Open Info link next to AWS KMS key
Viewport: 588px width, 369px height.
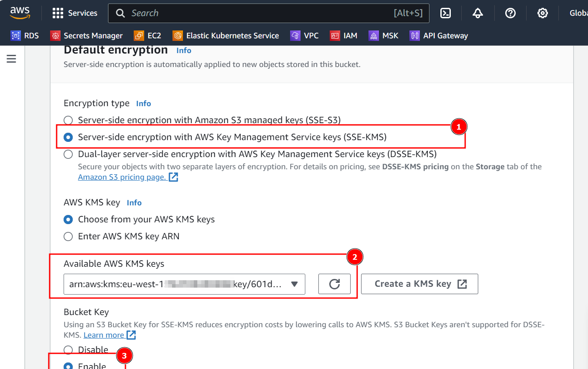(x=134, y=203)
